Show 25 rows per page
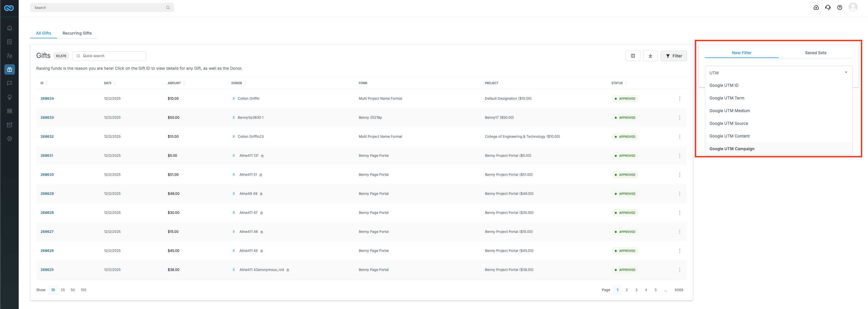This screenshot has width=868, height=309. (63, 290)
